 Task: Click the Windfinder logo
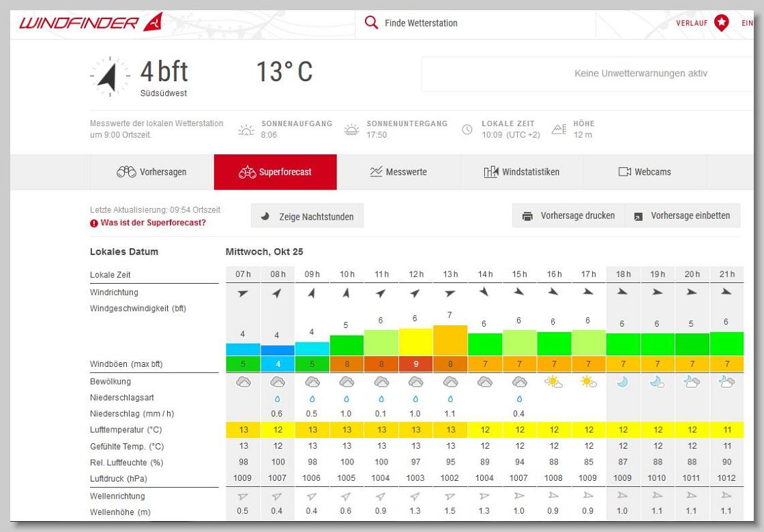tap(91, 23)
